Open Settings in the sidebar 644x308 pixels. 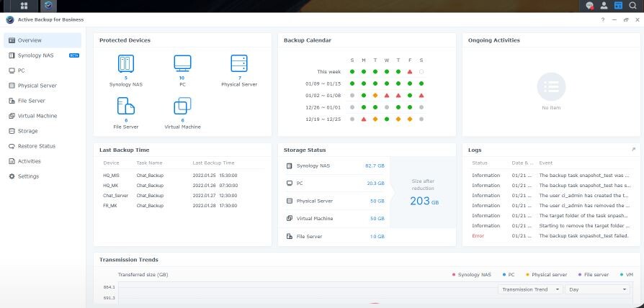tap(43, 176)
